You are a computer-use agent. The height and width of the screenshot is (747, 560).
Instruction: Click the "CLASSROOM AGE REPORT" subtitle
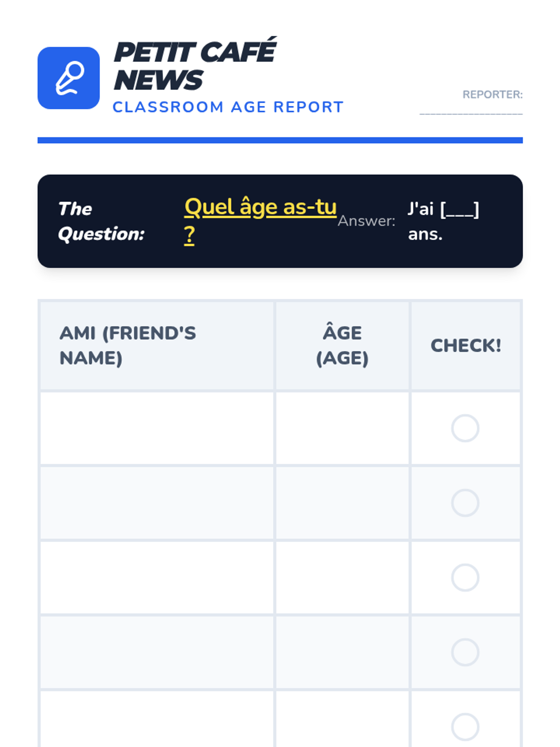pos(228,107)
